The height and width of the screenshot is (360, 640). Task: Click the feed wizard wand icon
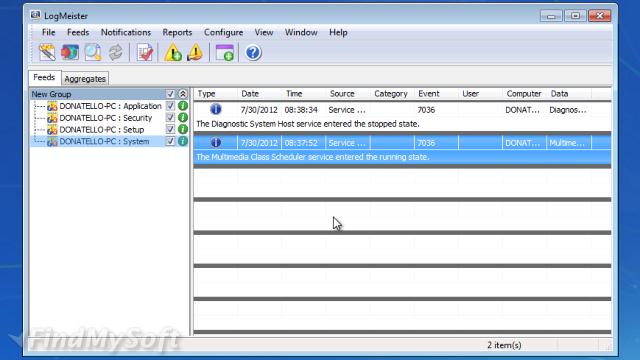click(47, 53)
